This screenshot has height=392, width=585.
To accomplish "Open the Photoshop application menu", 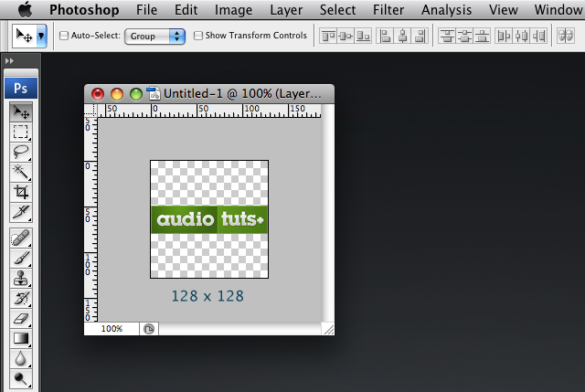I will 84,10.
